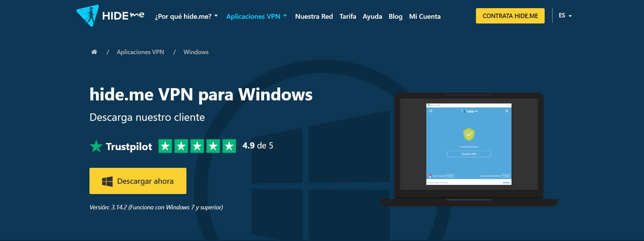644x241 pixels.
Task: Click the heading hide.me VPN para Windows
Action: click(201, 94)
